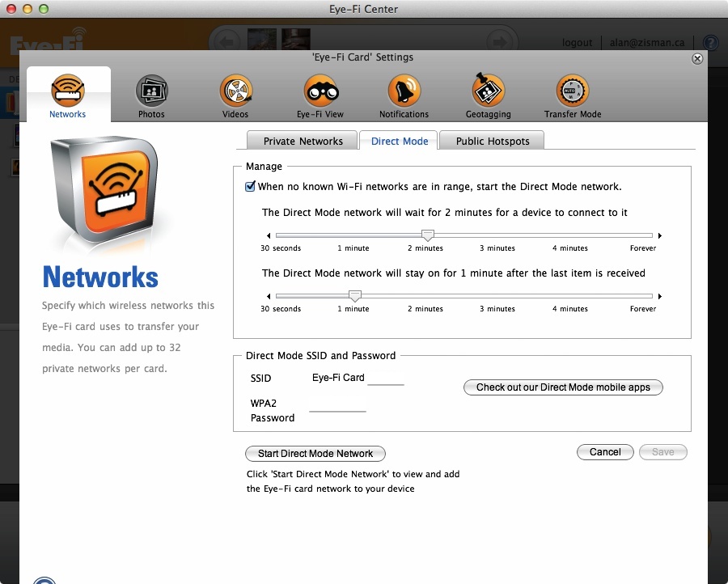The height and width of the screenshot is (584, 728).
Task: Click the large Networks router graphic
Action: click(104, 190)
